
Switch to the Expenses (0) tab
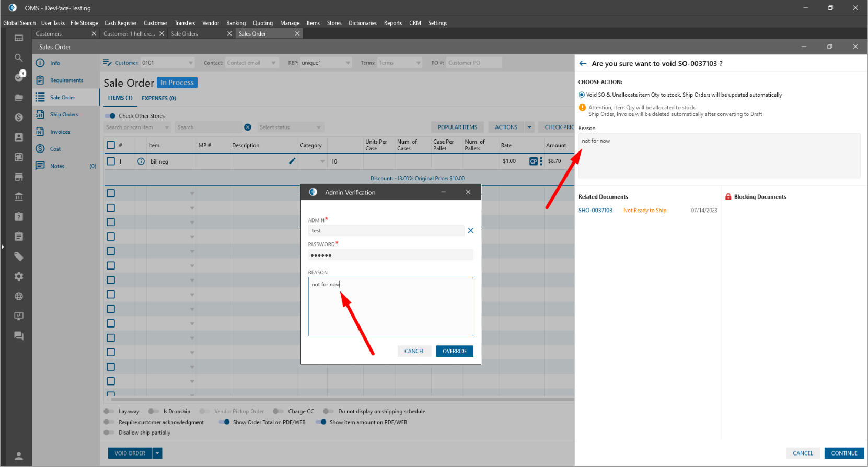click(x=159, y=98)
